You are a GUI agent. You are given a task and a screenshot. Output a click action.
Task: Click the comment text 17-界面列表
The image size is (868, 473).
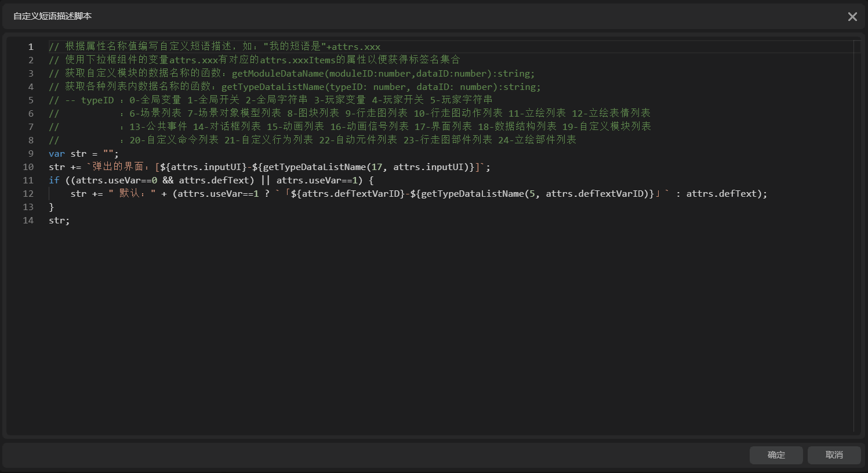[x=443, y=127]
